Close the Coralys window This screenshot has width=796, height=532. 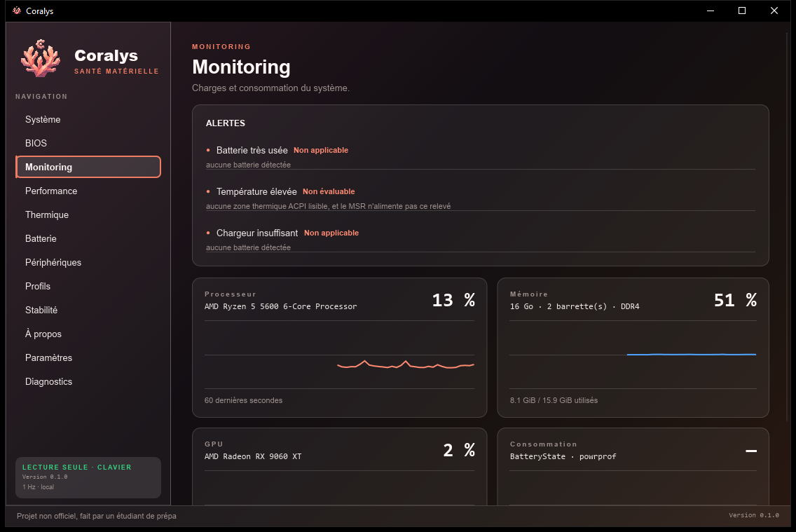click(x=774, y=11)
